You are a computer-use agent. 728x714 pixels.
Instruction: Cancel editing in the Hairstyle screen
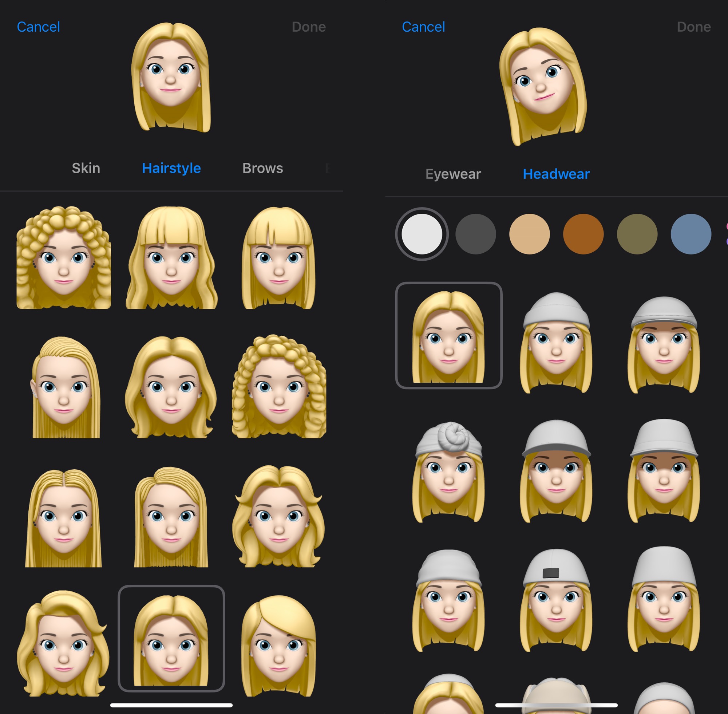point(38,27)
